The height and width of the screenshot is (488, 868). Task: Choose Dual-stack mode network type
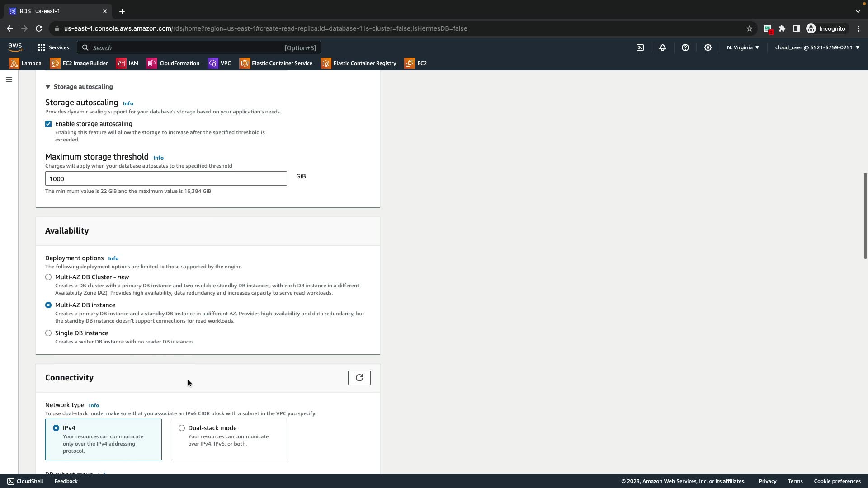coord(182,428)
